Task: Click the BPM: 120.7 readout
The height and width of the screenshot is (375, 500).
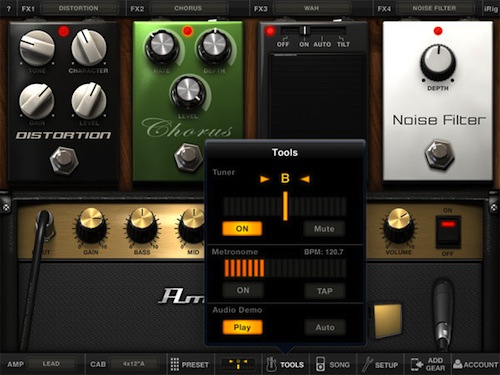Action: point(323,252)
